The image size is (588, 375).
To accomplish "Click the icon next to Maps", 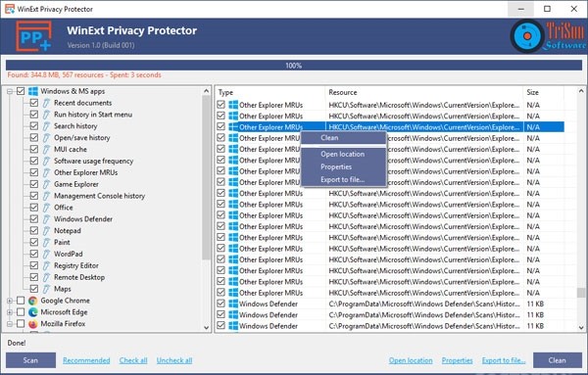I will pos(46,289).
